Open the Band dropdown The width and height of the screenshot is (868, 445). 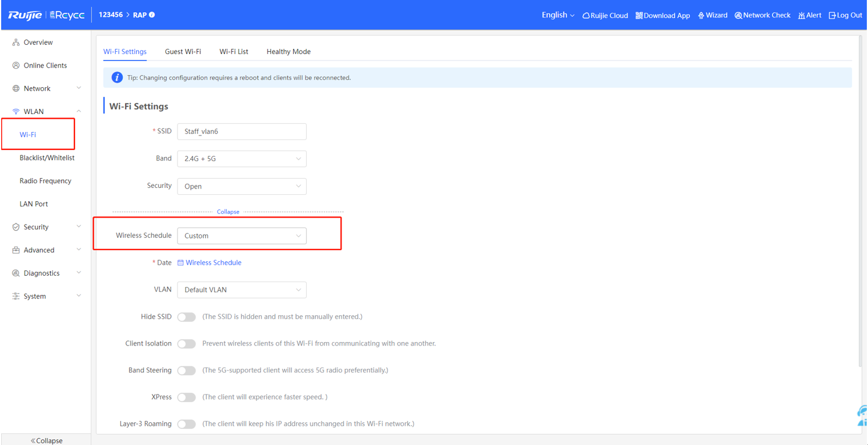(241, 159)
